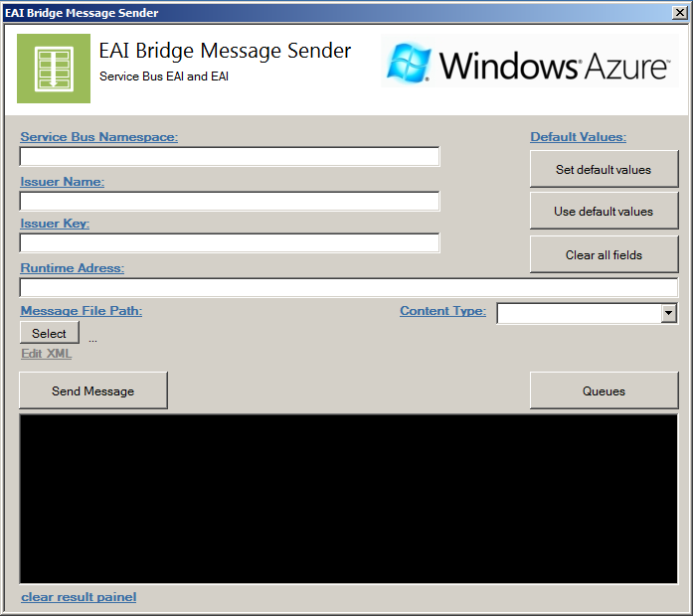Click the Windows Azure logo

pyautogui.click(x=528, y=66)
